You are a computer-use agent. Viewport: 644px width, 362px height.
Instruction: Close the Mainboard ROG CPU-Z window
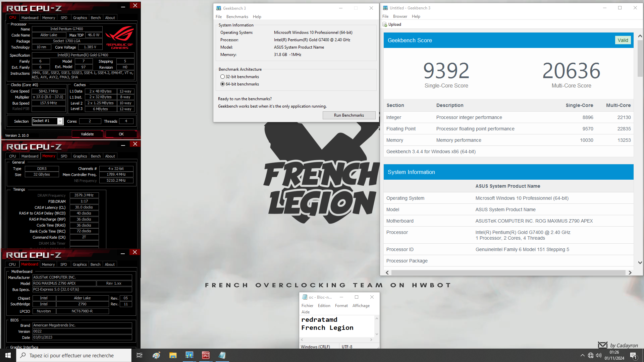point(135,252)
